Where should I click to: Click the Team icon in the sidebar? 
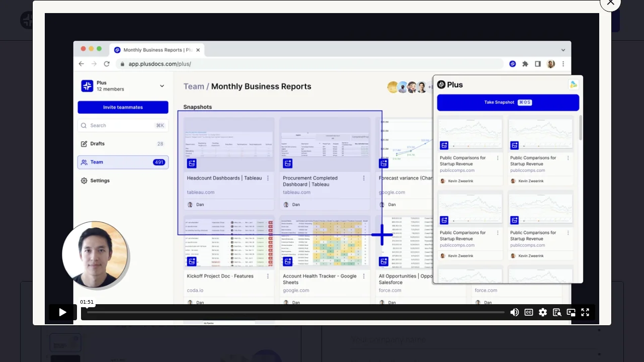[84, 162]
